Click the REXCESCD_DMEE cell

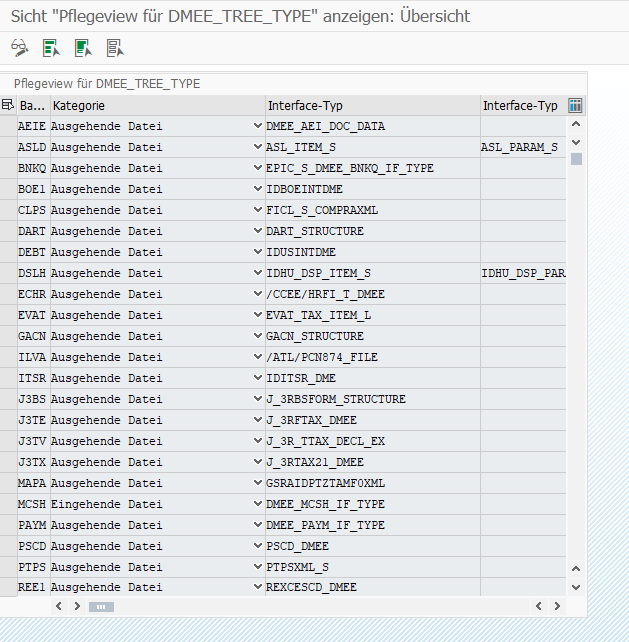pos(373,587)
